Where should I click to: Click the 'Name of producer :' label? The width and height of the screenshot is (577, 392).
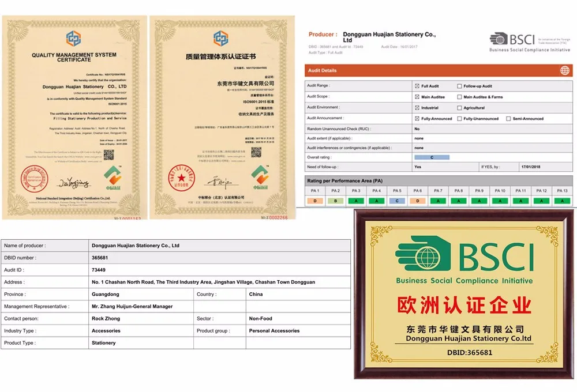[x=25, y=246]
